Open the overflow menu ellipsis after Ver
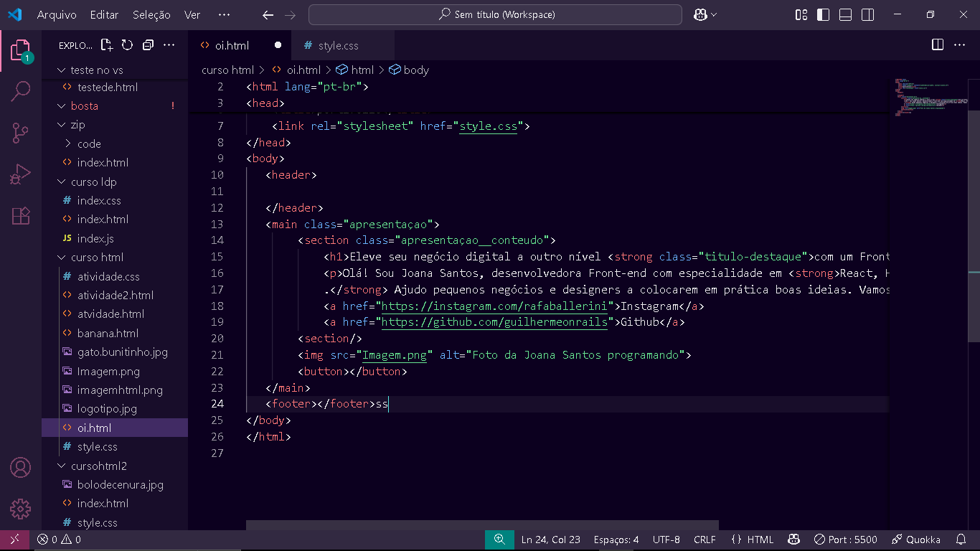 coord(224,14)
